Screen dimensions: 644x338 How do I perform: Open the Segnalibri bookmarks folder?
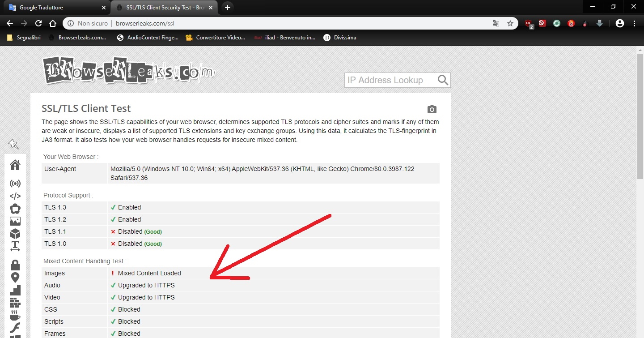click(24, 38)
